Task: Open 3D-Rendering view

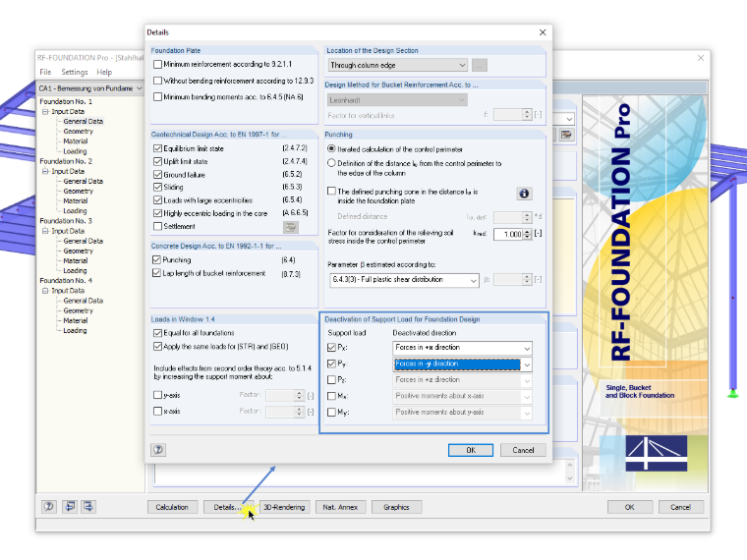Action: pyautogui.click(x=284, y=507)
